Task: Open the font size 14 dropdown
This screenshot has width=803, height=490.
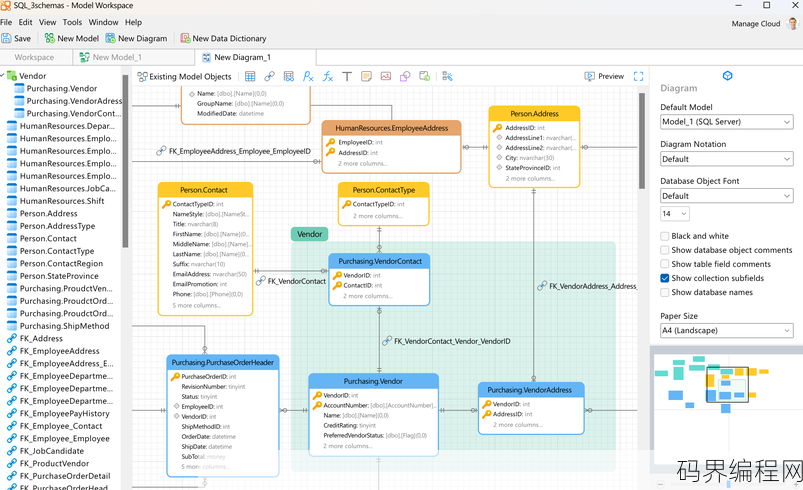Action: coord(674,214)
